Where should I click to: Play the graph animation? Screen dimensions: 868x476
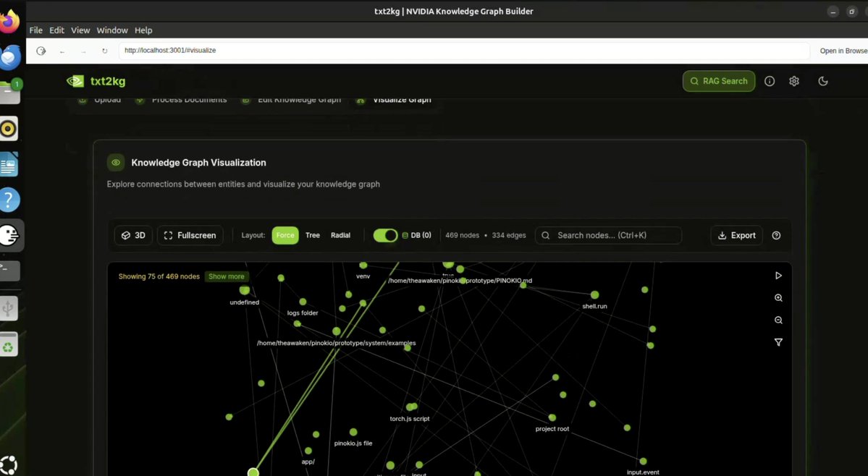coord(778,276)
